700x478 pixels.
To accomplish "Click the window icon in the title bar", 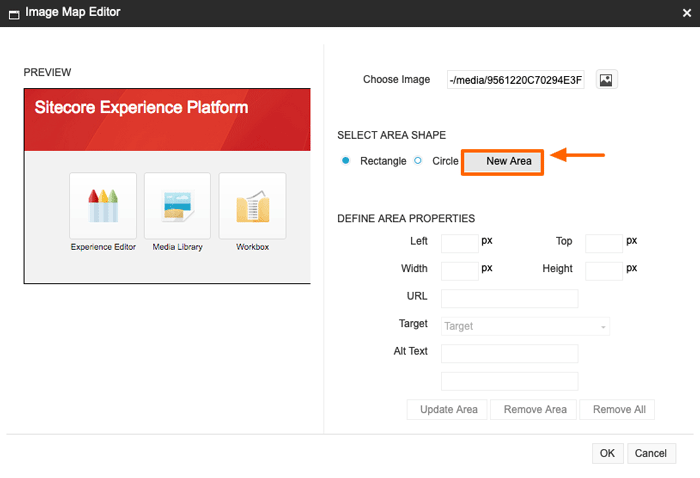I will [x=14, y=14].
